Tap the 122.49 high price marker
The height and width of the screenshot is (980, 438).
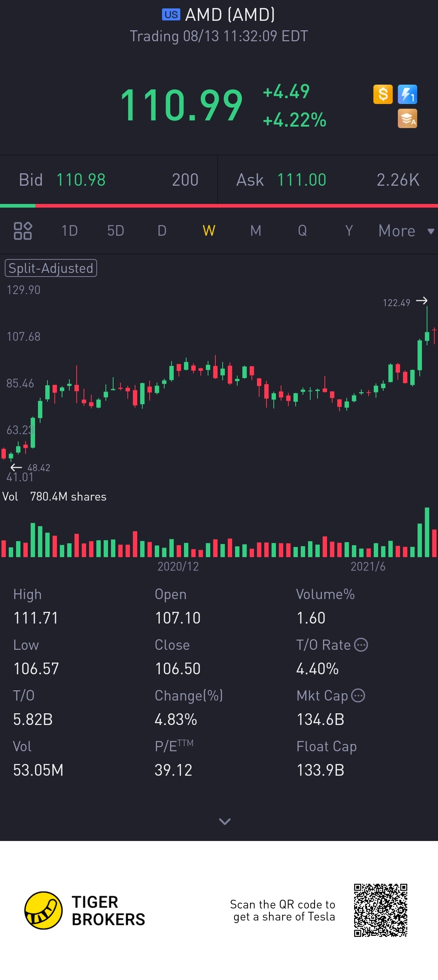click(x=396, y=303)
